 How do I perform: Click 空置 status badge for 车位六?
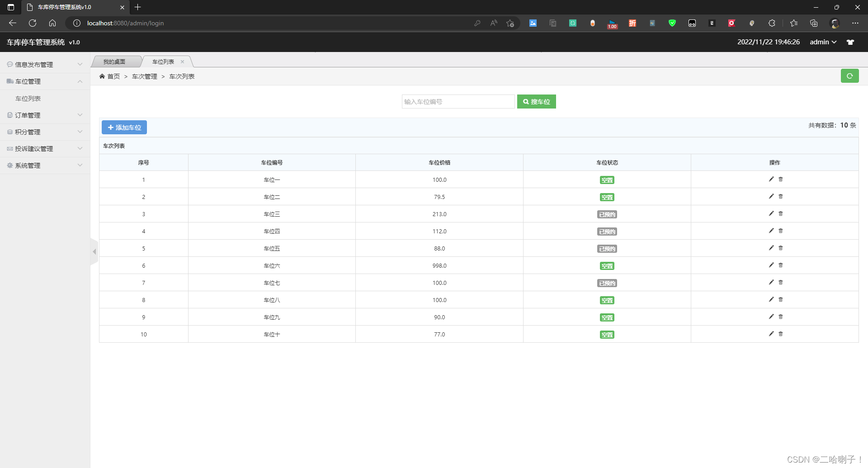point(607,266)
